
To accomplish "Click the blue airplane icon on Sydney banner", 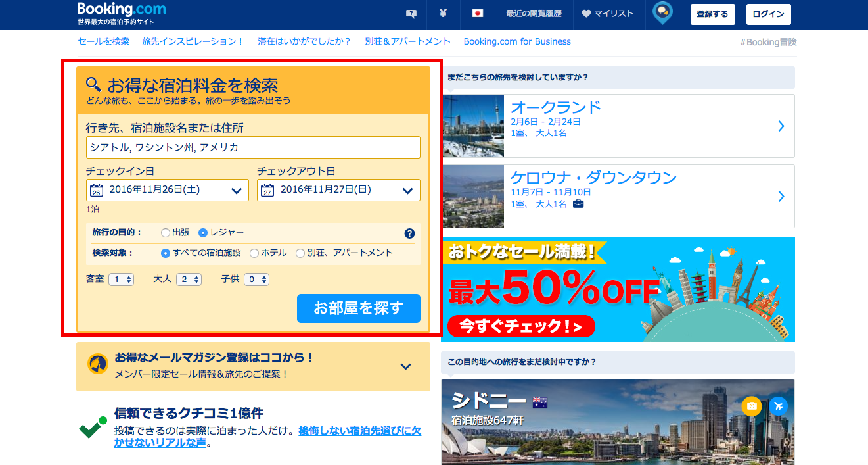I will [x=778, y=406].
